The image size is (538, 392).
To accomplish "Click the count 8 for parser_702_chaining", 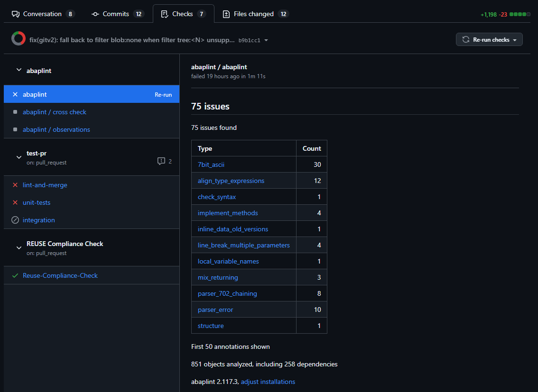I will point(319,293).
